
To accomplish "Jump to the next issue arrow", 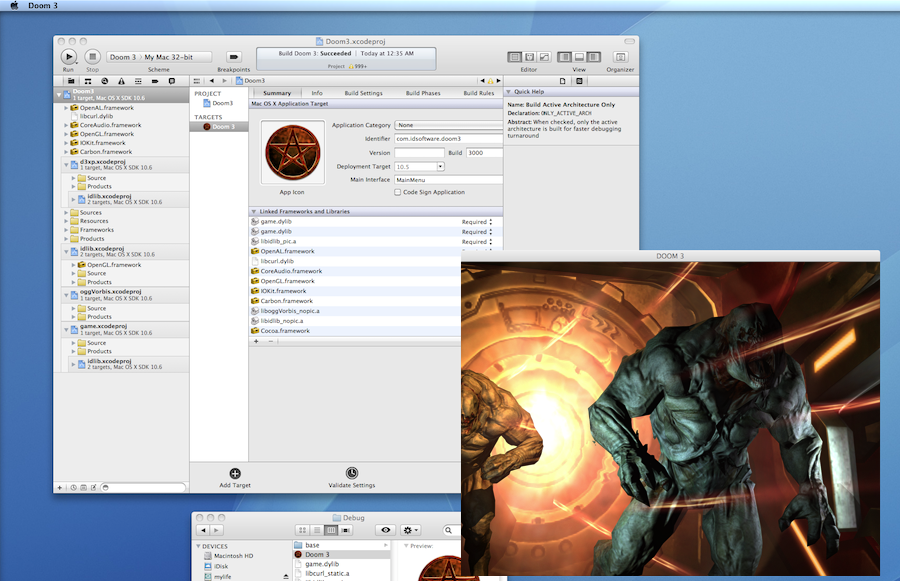I will (x=498, y=81).
